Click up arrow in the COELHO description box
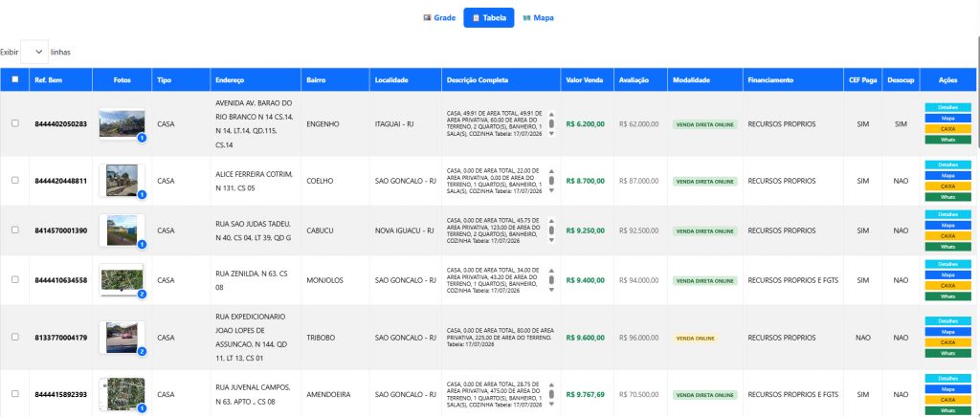Screen dimensions: 980x417 551,171
